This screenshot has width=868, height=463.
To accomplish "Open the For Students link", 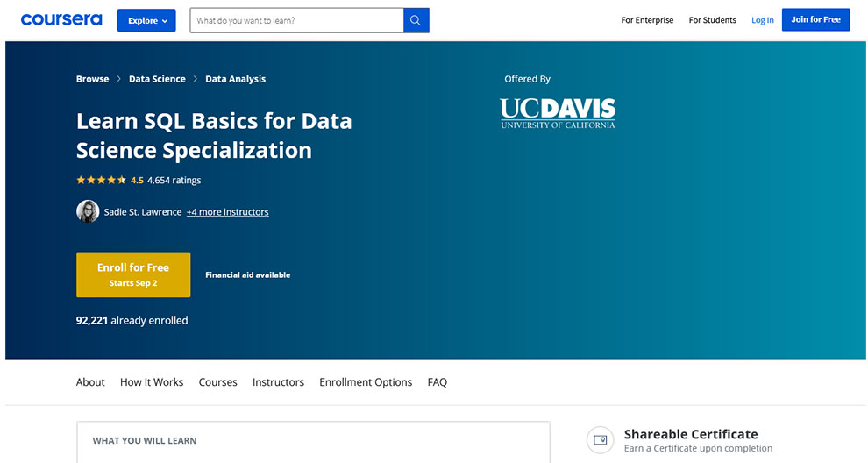I will point(713,20).
